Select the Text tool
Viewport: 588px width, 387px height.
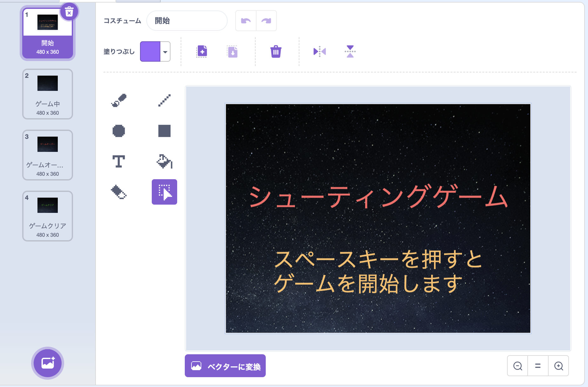[118, 161]
